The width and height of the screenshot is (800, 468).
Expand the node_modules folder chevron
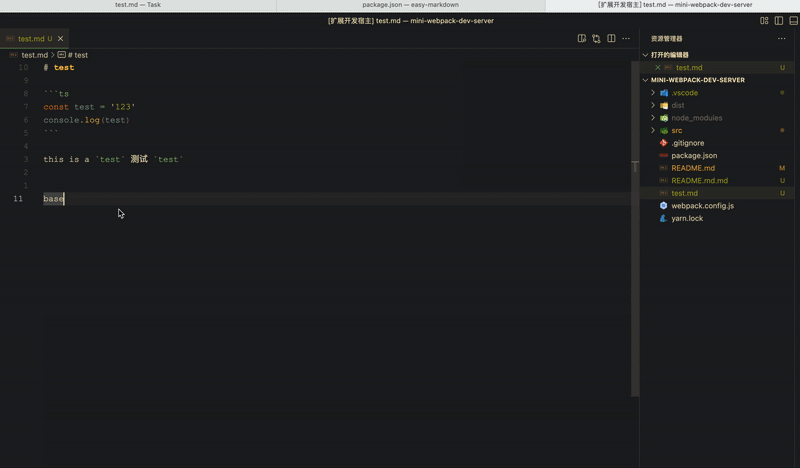click(653, 117)
